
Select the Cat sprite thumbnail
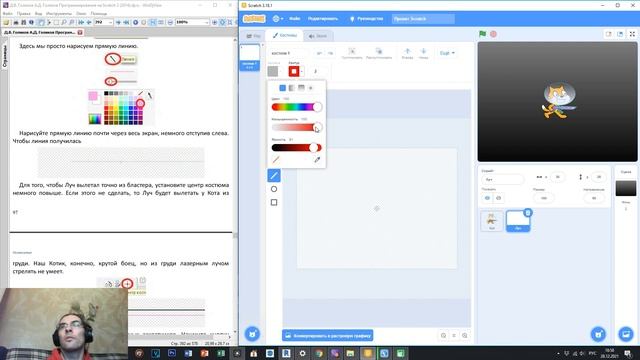pyautogui.click(x=491, y=221)
